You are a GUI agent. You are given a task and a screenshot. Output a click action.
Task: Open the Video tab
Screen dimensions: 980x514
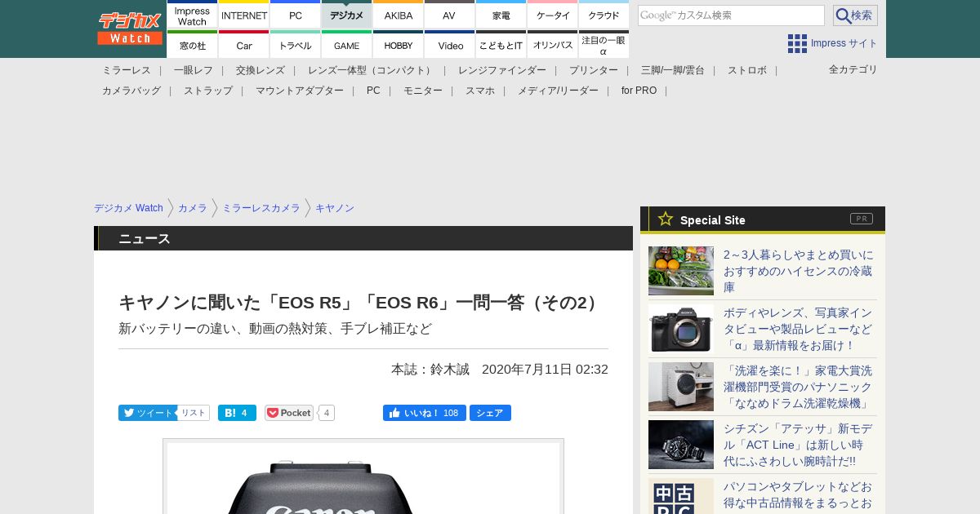pyautogui.click(x=450, y=45)
